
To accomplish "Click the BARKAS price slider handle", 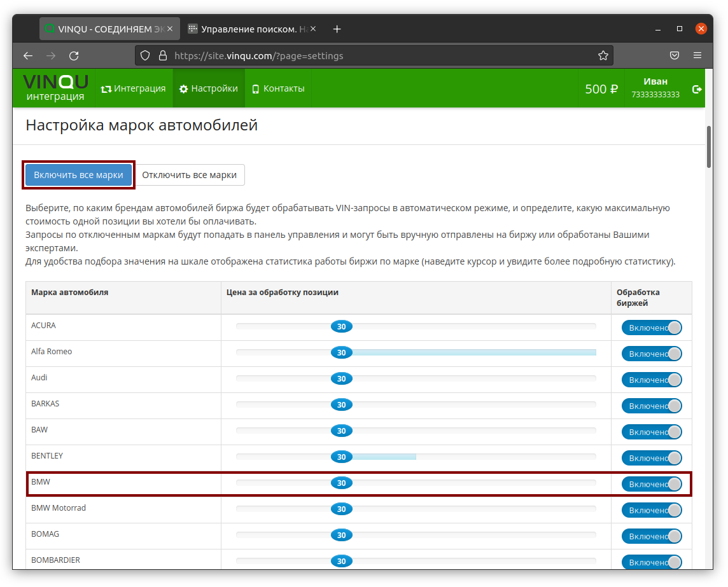I will [342, 404].
